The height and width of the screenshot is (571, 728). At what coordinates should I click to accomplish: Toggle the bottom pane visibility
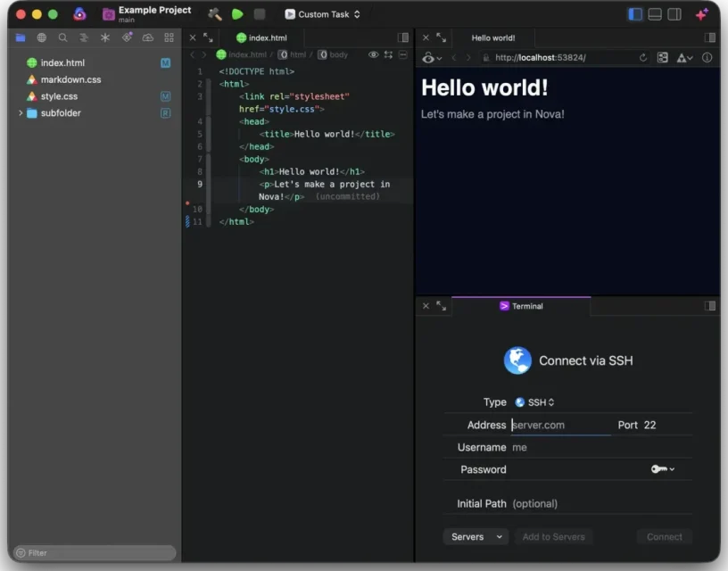tap(655, 14)
